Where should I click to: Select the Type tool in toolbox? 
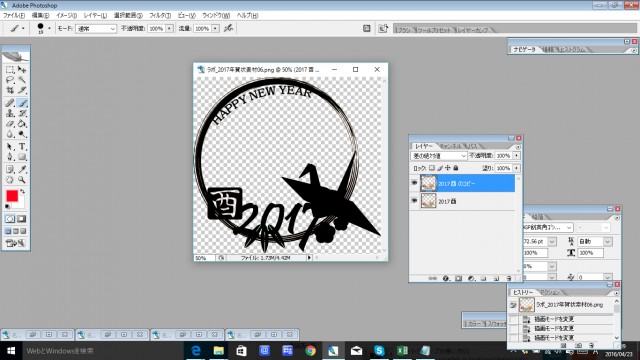click(x=22, y=147)
